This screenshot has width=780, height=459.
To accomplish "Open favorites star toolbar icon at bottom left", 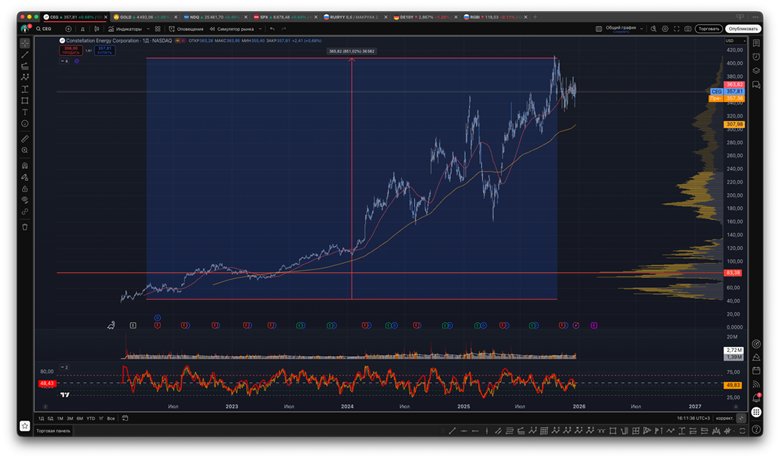I will pyautogui.click(x=25, y=426).
